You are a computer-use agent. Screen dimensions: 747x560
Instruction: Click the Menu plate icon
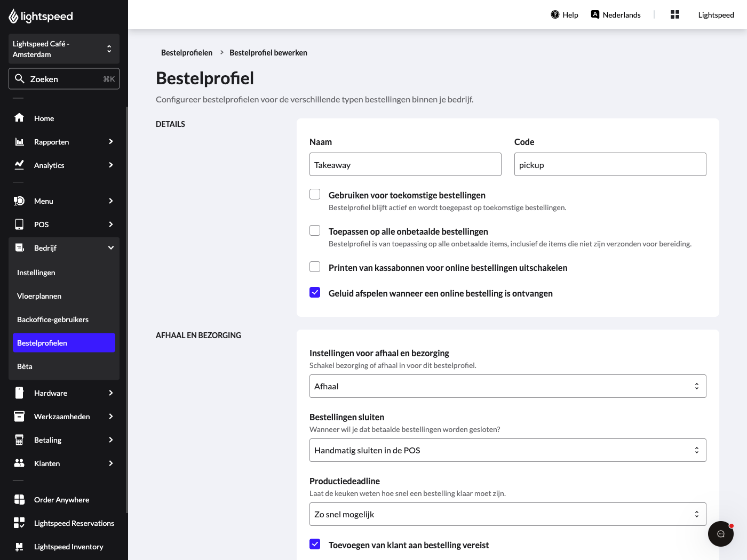[19, 201]
